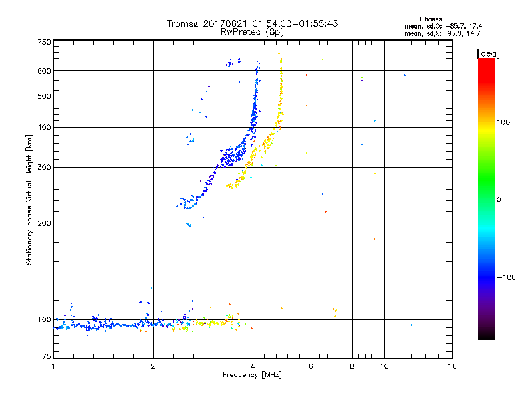Click the colorbar tick label '100'
Image resolution: width=532 pixels, height=399 pixels.
coord(503,122)
